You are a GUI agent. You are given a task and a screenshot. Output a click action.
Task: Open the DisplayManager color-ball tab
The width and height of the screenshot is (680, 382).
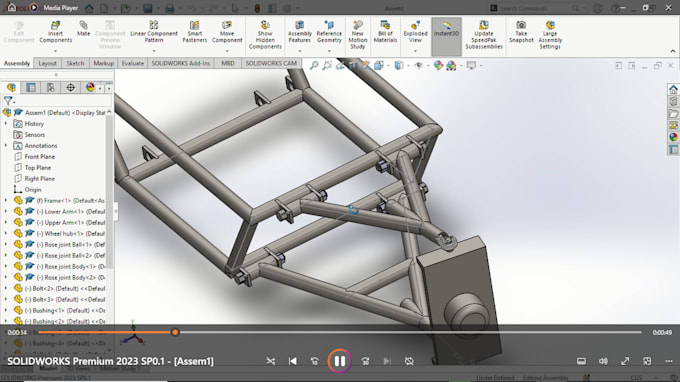(x=90, y=88)
